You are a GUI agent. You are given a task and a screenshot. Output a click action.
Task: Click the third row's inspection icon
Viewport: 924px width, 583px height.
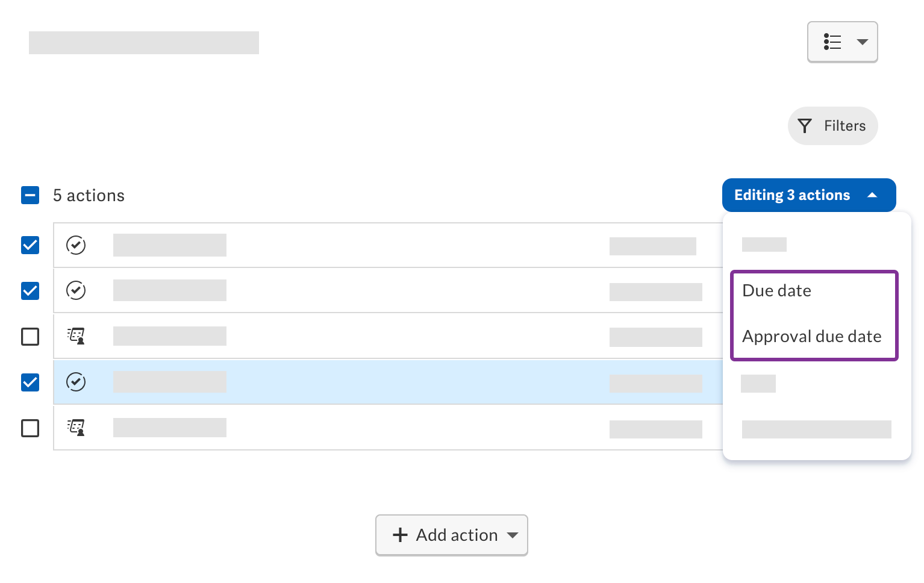pos(76,336)
